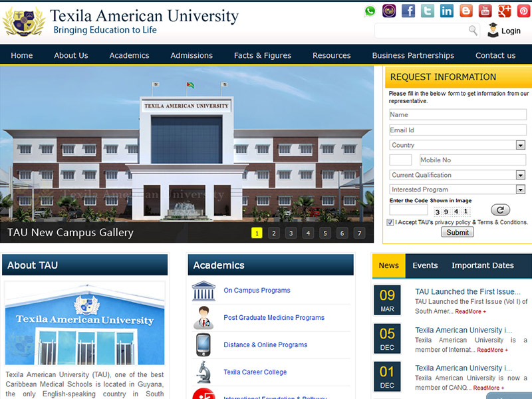The image size is (532, 399).
Task: Jump to gallery slide 4
Action: pos(308,233)
